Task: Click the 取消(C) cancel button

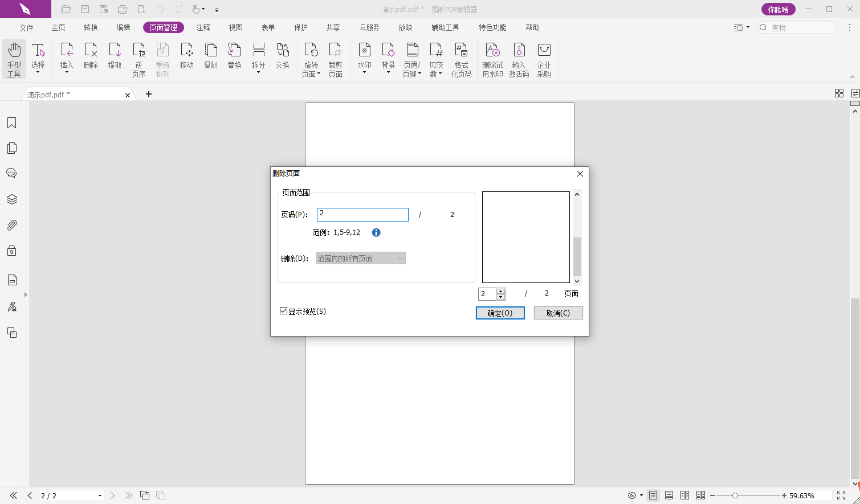Action: click(x=558, y=313)
